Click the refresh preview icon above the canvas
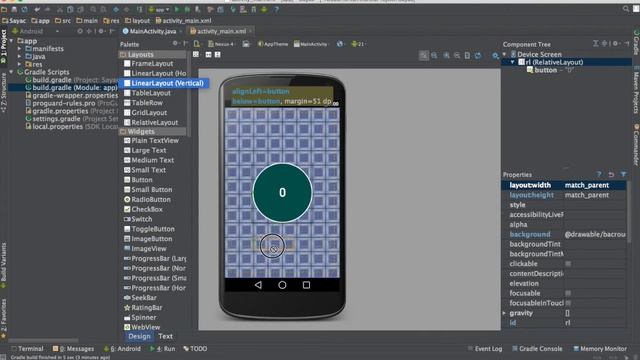This screenshot has width=640, height=360. [x=478, y=56]
